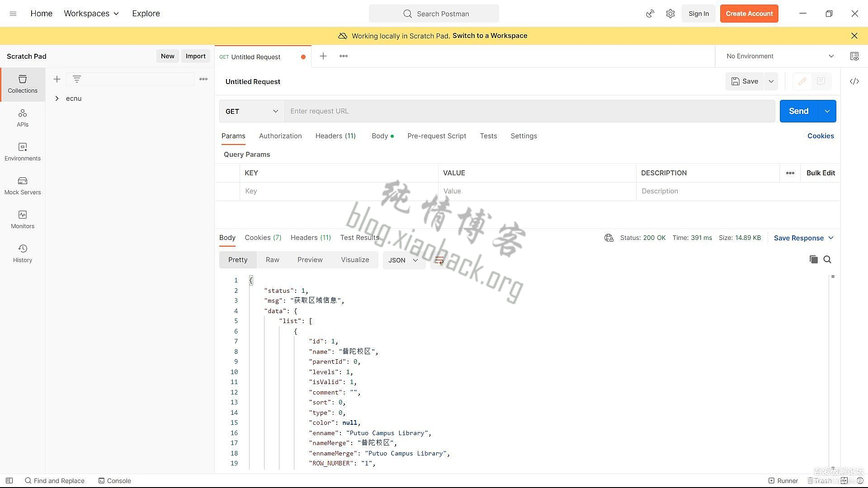Viewport: 868px width, 488px height.
Task: Open Cookies link
Action: coord(821,136)
